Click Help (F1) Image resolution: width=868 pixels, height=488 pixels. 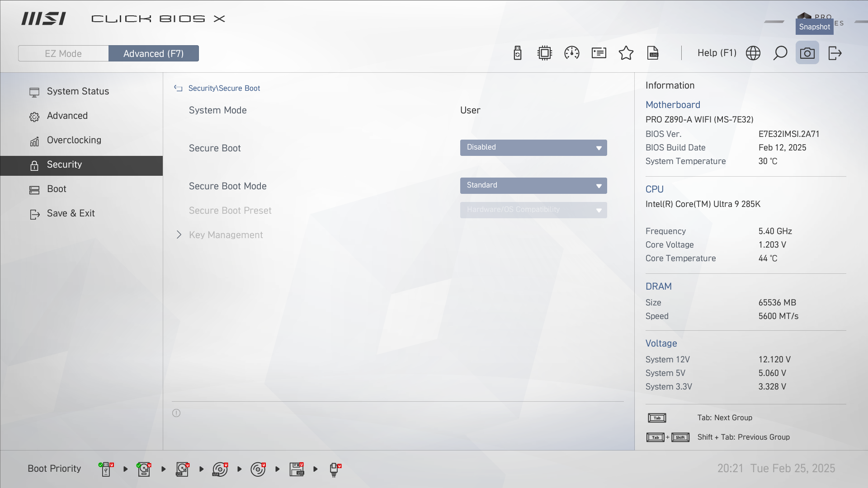click(x=717, y=53)
